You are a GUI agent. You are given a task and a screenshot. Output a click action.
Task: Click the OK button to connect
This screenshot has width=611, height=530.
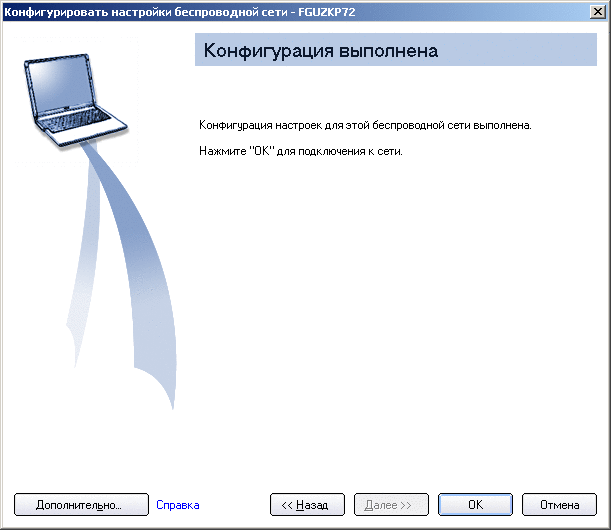tap(475, 505)
